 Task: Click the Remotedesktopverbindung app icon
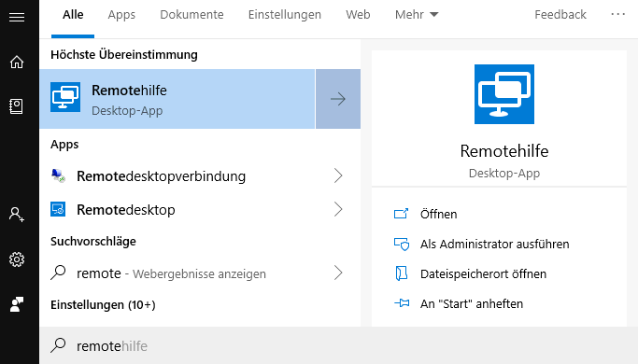[58, 175]
